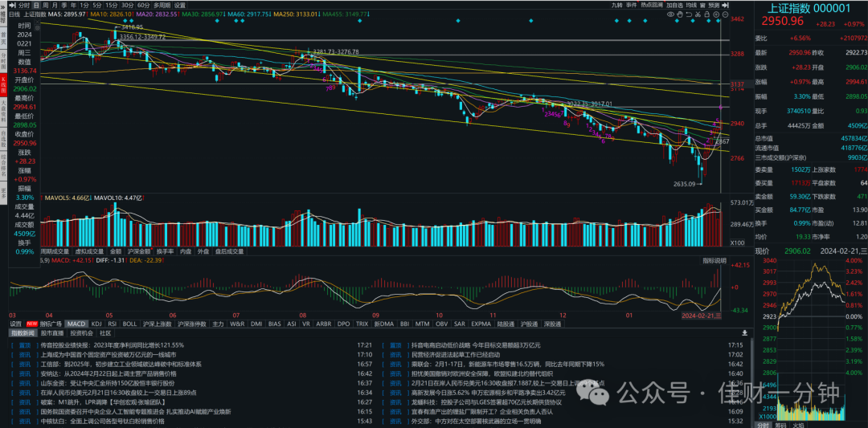Click settings icon under data panel close button
Viewport: 868px width, 428px height.
click(x=37, y=28)
